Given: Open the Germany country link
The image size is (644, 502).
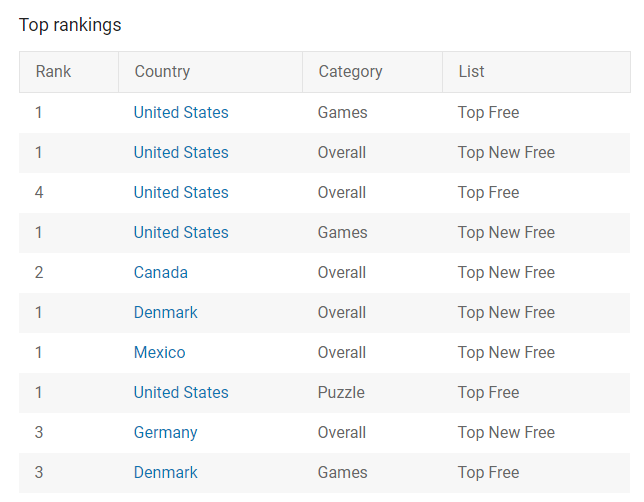Looking at the screenshot, I should 166,433.
